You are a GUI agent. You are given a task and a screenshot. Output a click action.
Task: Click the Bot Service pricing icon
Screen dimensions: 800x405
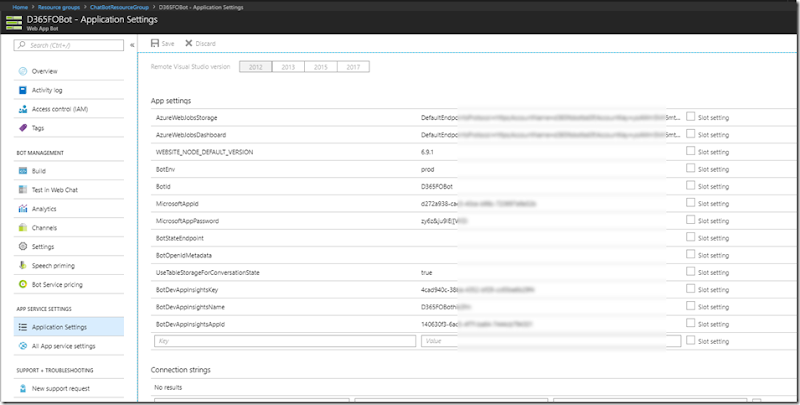[22, 284]
